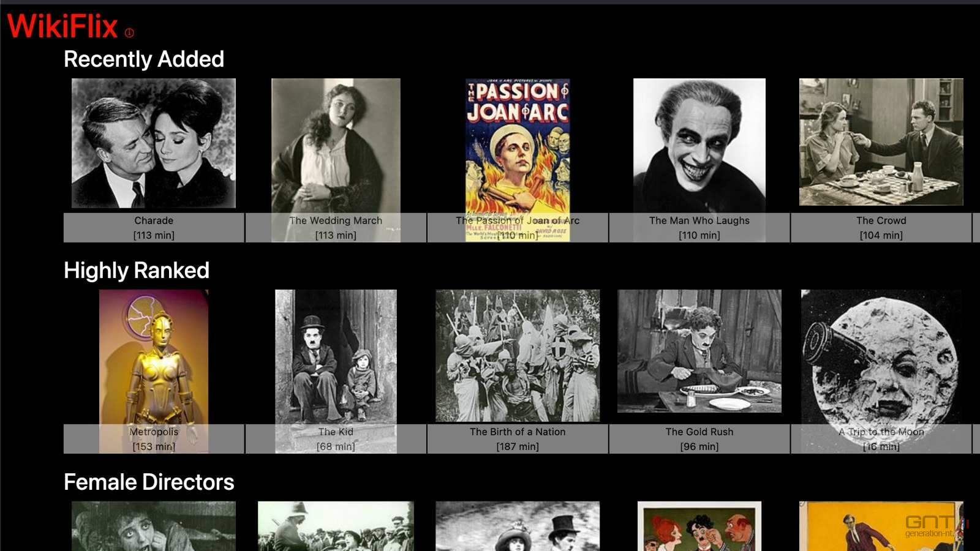The image size is (980, 551).
Task: Click the Highly Ranked section heading
Action: point(137,271)
